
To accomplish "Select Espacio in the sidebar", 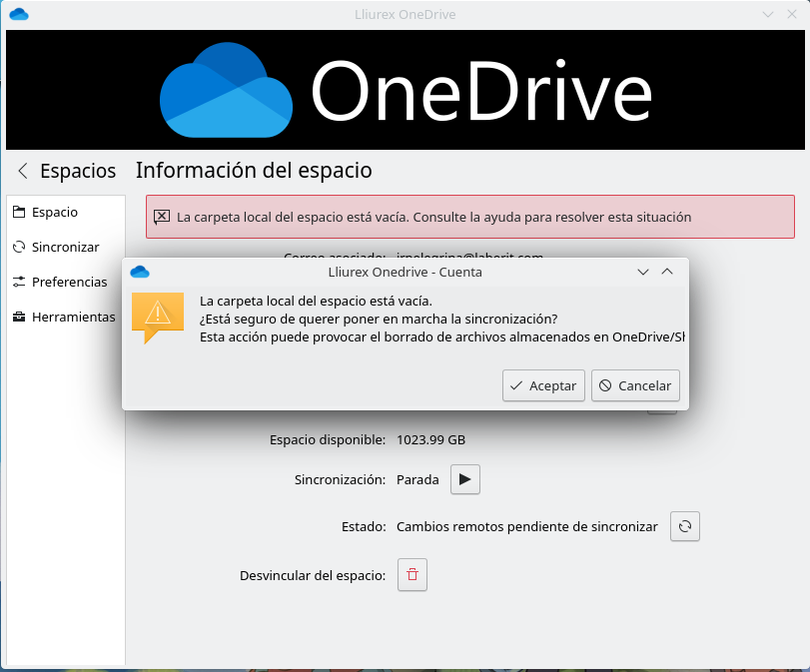I will [54, 213].
